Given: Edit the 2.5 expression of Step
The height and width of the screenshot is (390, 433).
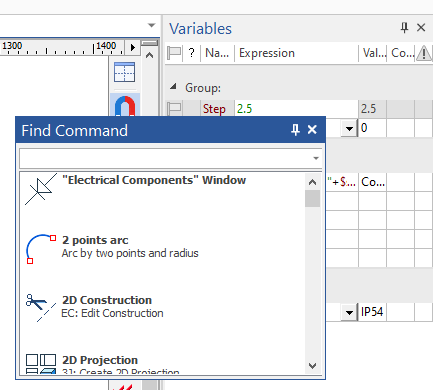Looking at the screenshot, I should (x=297, y=109).
